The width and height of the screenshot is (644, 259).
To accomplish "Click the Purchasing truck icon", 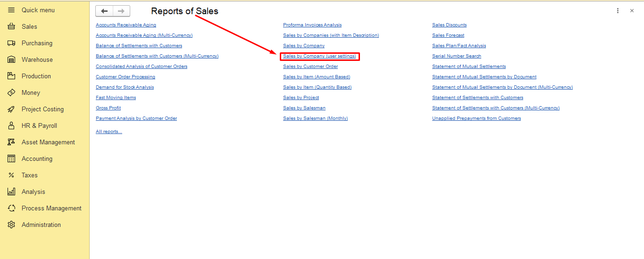I will click(11, 43).
